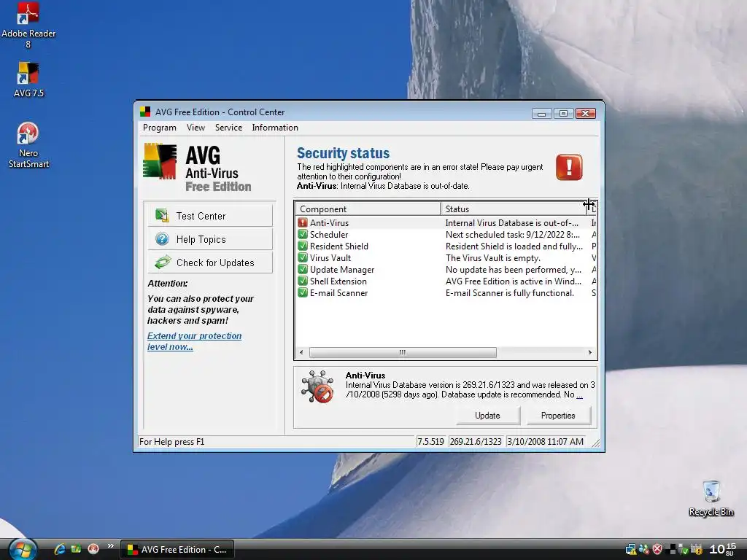Click the network tray icon
Image resolution: width=747 pixels, height=560 pixels.
pyautogui.click(x=631, y=550)
